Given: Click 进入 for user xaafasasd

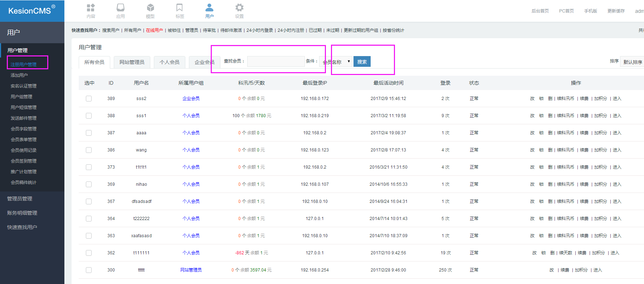Looking at the screenshot, I should pos(617,236).
